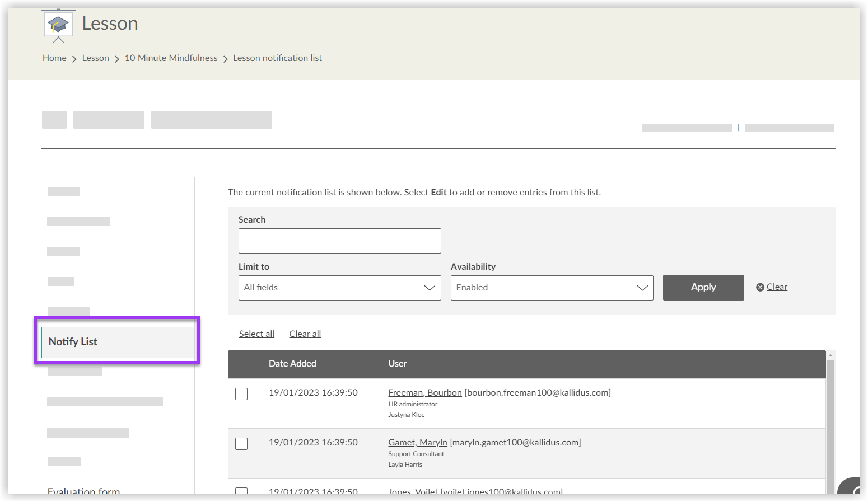Open the Freeman, Bourbon user link
This screenshot has height=502, width=868.
[424, 393]
